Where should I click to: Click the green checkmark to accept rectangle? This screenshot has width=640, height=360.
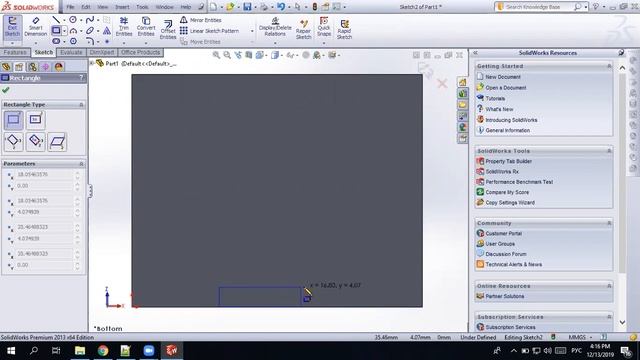[6, 90]
